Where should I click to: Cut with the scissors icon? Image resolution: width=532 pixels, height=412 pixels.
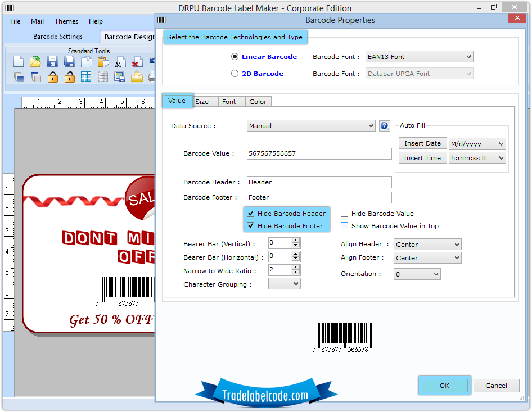tap(120, 62)
